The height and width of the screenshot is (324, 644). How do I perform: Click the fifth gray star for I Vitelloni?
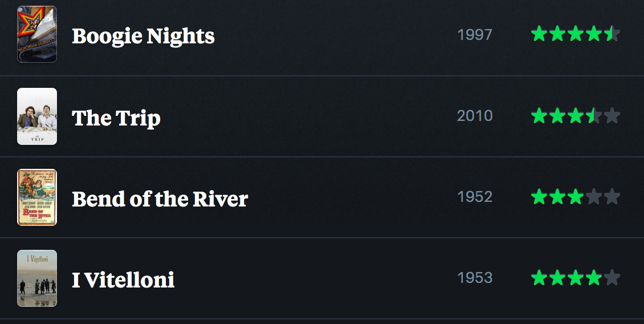click(x=612, y=278)
